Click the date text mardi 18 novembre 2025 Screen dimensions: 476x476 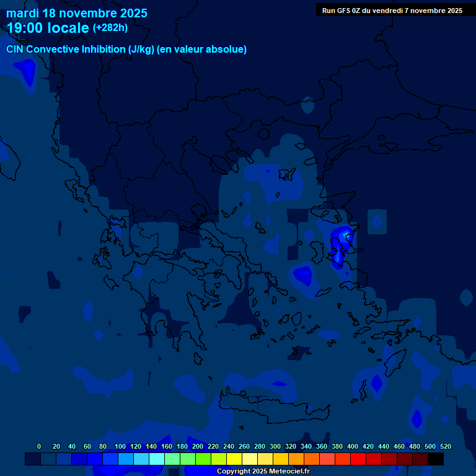[x=77, y=13]
